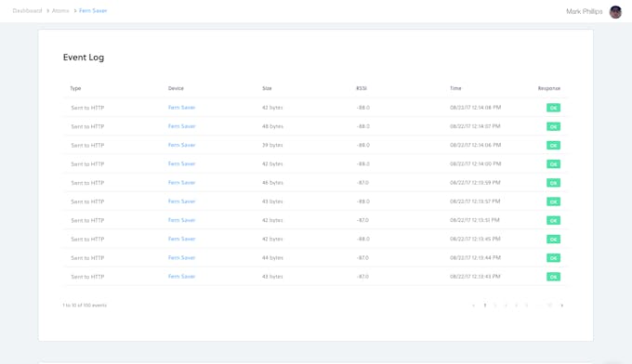Click OK response badge for 12:14:08 PM event

pos(553,108)
